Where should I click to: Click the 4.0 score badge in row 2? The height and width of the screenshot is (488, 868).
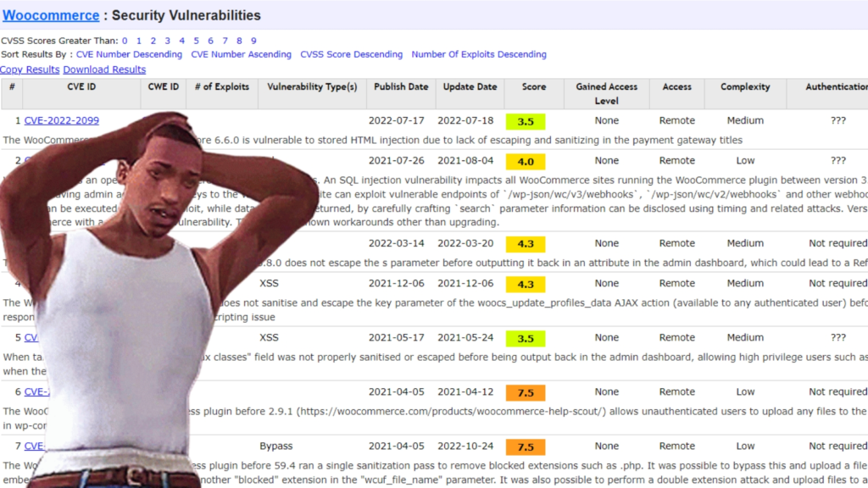pos(526,162)
